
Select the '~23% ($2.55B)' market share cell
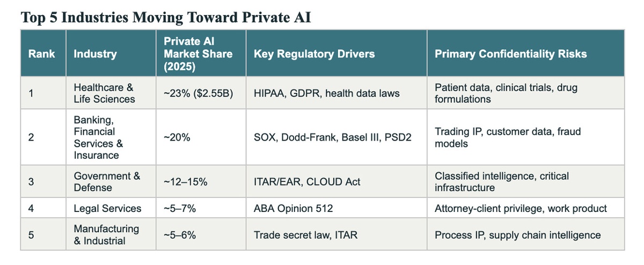[197, 93]
